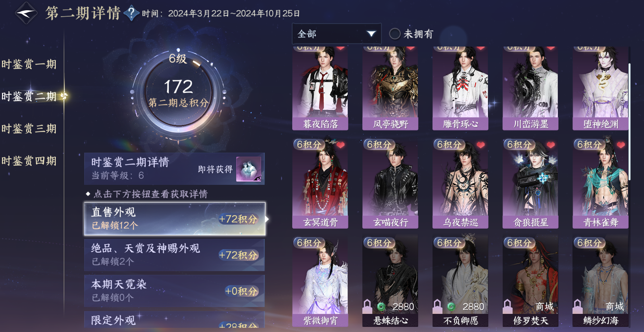Image resolution: width=644 pixels, height=332 pixels.
Task: Click the back arrow diamond icon
Action: click(26, 13)
